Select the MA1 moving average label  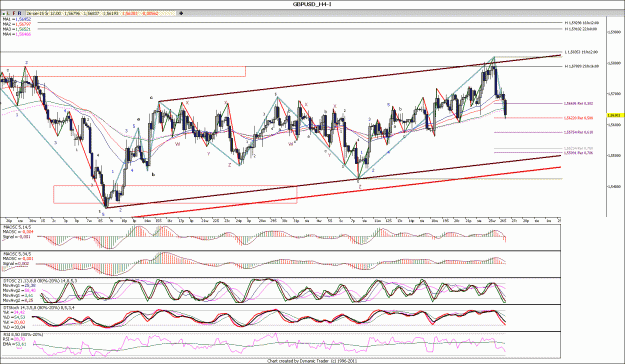pos(17,19)
